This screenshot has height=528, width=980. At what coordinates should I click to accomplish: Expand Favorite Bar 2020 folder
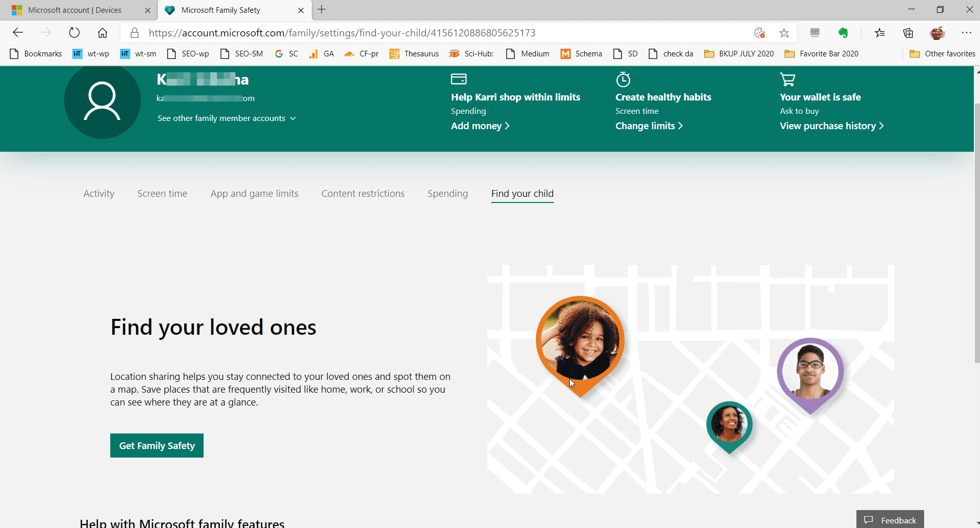click(822, 54)
